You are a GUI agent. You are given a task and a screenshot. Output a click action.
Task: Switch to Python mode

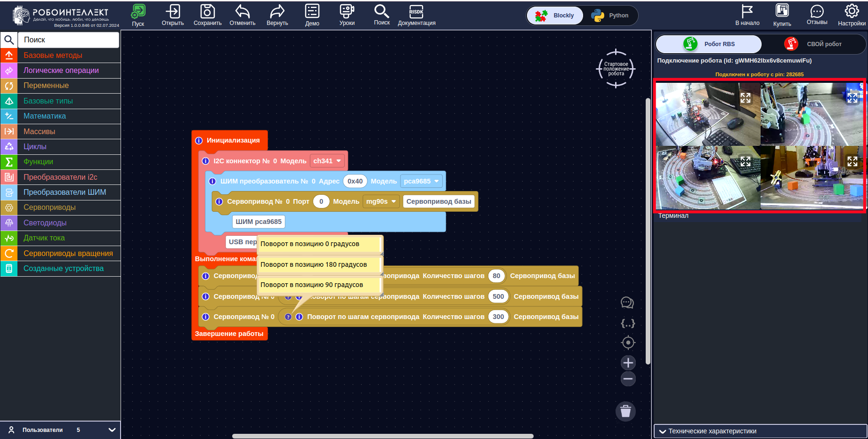tap(610, 16)
